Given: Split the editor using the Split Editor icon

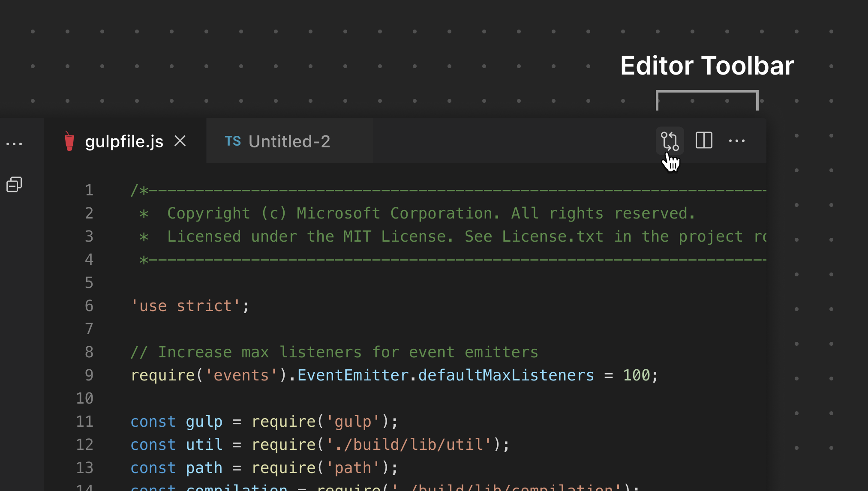Looking at the screenshot, I should click(x=703, y=141).
